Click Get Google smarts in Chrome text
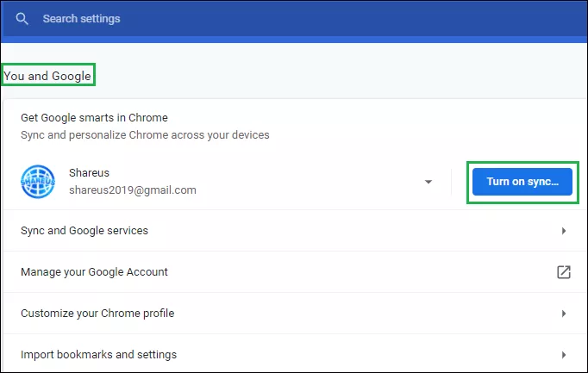The height and width of the screenshot is (373, 588). pyautogui.click(x=94, y=118)
